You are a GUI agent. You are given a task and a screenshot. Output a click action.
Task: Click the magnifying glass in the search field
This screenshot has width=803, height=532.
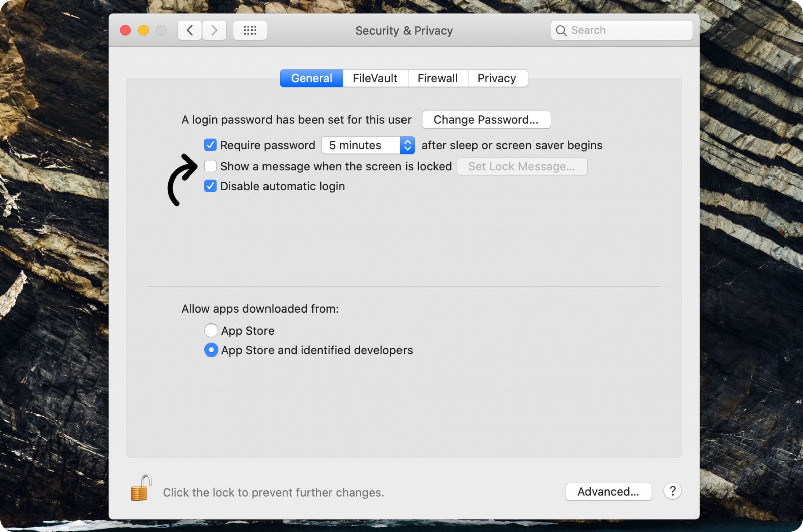click(x=561, y=31)
